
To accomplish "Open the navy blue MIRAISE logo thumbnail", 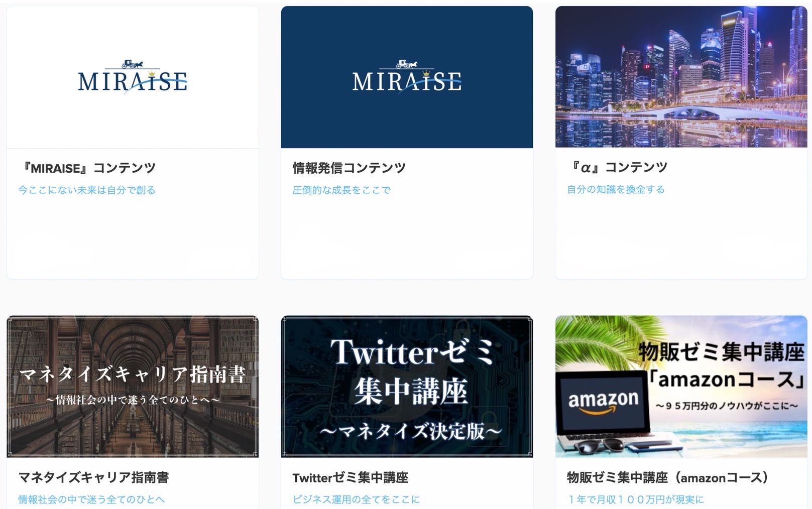I will tap(407, 77).
